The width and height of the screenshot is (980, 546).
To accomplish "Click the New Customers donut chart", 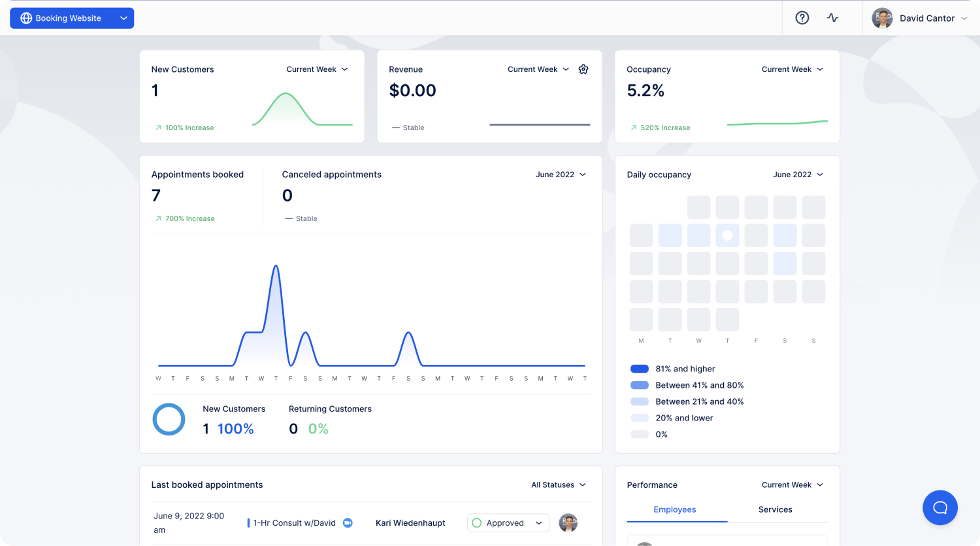I will coord(169,419).
